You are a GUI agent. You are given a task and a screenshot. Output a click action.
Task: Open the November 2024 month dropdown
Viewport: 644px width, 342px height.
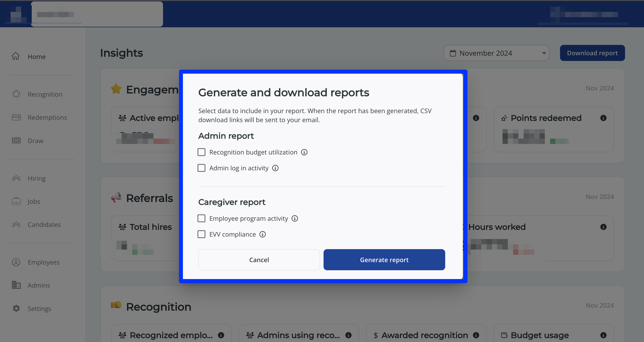click(496, 53)
